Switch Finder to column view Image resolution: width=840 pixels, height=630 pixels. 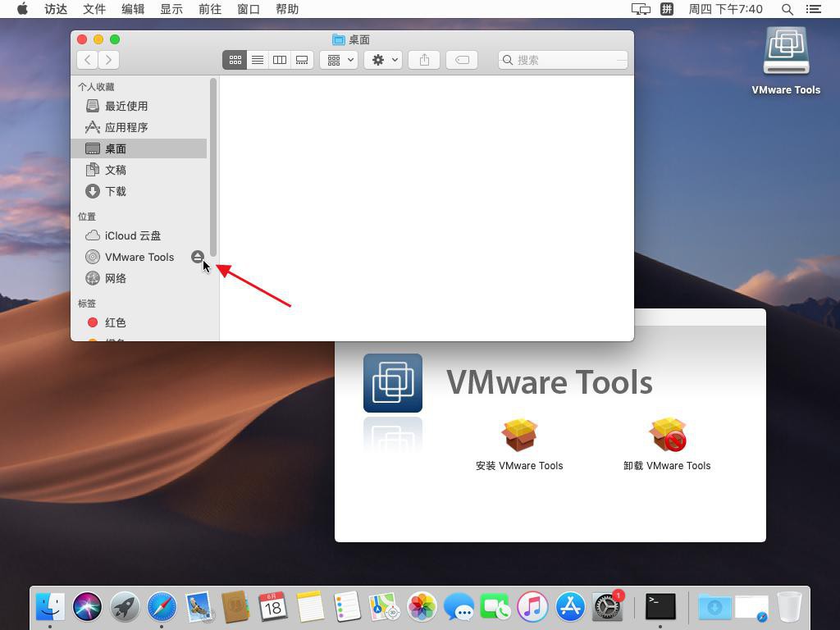click(x=280, y=60)
